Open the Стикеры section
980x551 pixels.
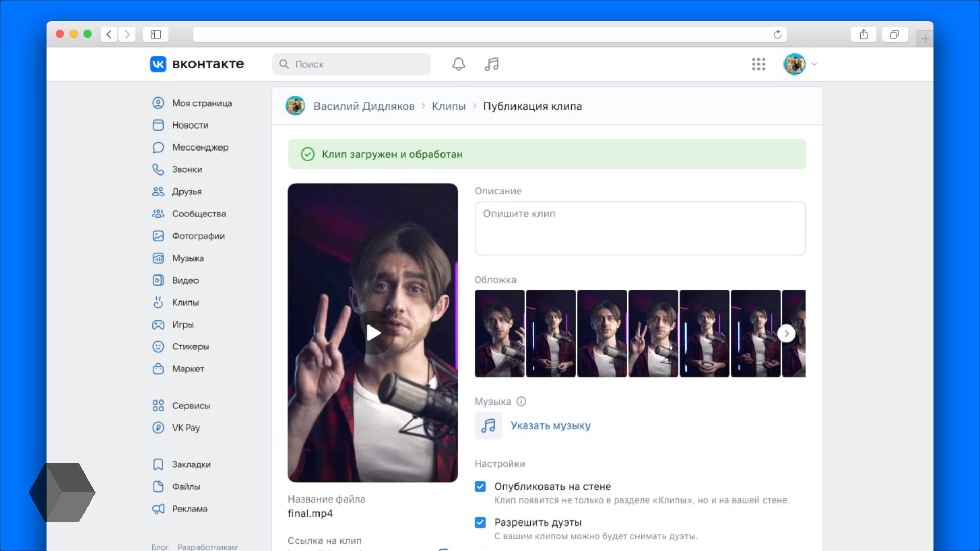coord(190,346)
